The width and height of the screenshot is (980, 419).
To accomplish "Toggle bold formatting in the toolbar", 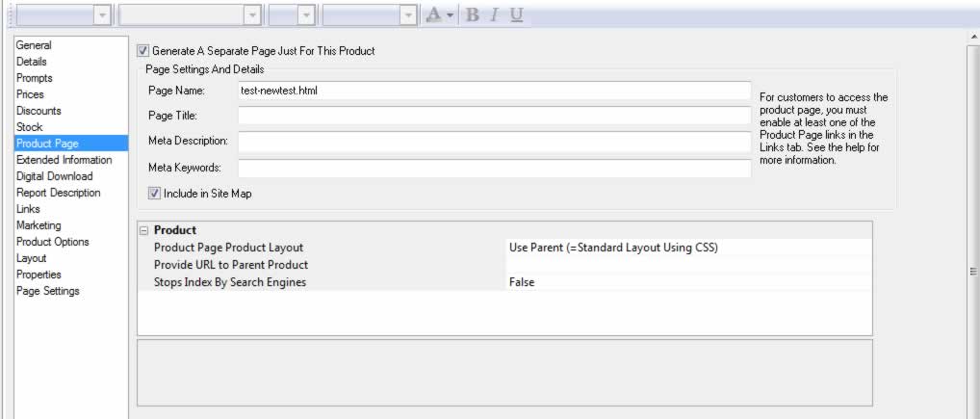I will pyautogui.click(x=472, y=15).
